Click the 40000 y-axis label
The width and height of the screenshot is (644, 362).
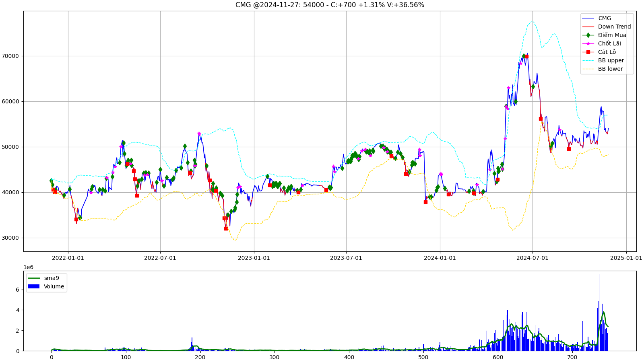(11, 192)
